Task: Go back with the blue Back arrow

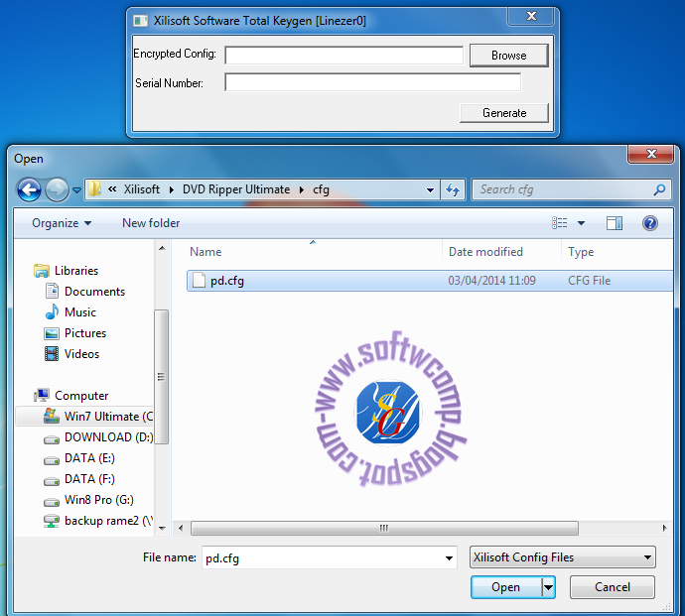Action: 29,189
